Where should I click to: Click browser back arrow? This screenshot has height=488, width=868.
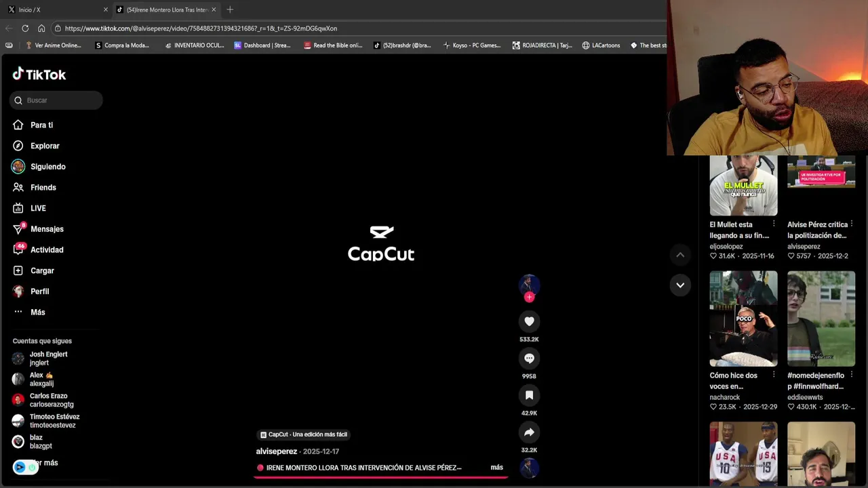[x=9, y=28]
